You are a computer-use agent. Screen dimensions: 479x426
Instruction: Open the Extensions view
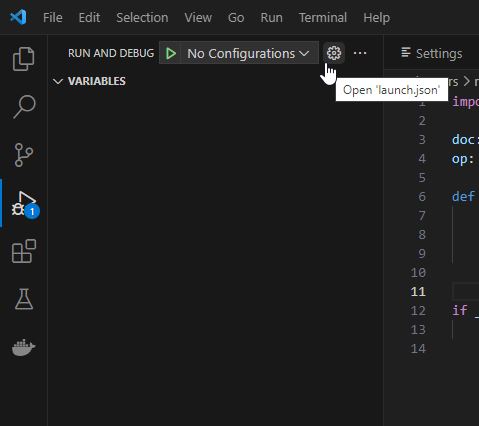pos(24,251)
